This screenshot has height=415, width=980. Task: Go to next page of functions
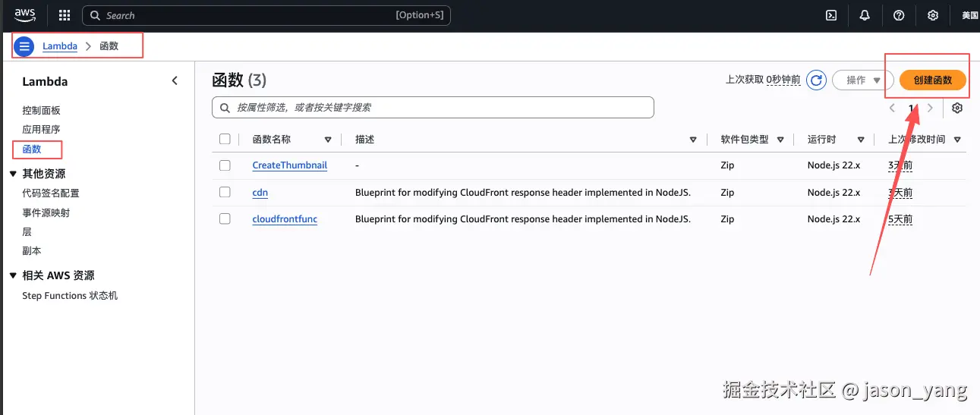(930, 108)
